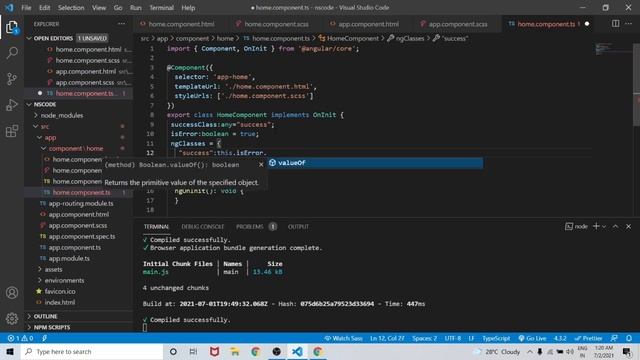640x360 pixels.
Task: Click VS Code icon in taskbar
Action: click(x=297, y=351)
